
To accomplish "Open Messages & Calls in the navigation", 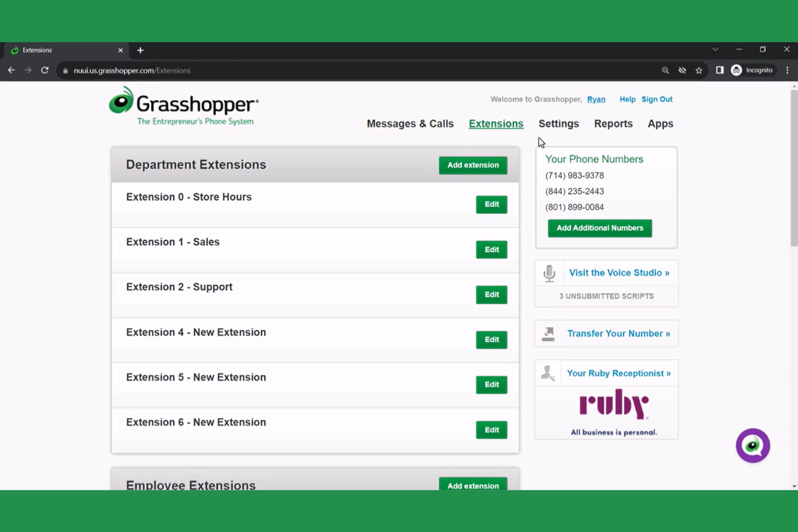I will [410, 123].
